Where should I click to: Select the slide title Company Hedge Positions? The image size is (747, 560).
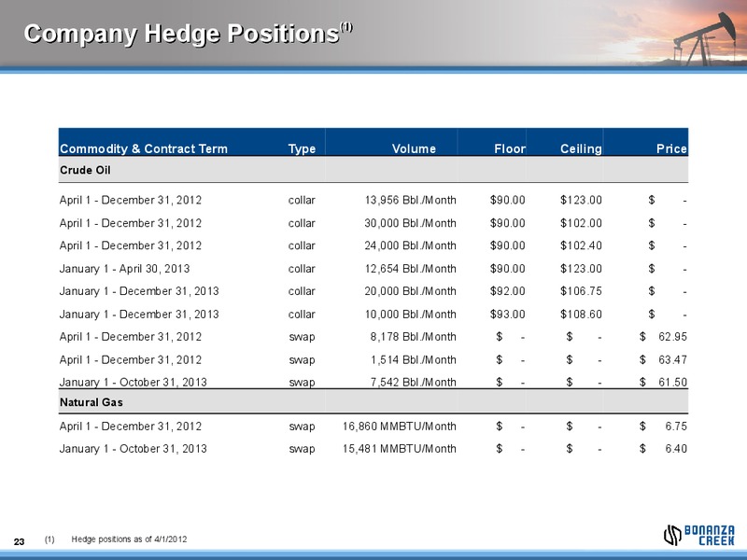(x=189, y=34)
